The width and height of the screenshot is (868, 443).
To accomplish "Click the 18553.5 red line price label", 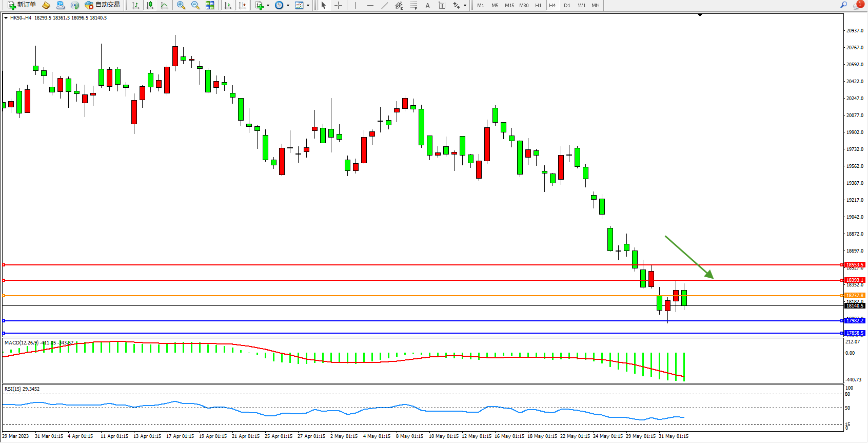I will click(x=855, y=265).
